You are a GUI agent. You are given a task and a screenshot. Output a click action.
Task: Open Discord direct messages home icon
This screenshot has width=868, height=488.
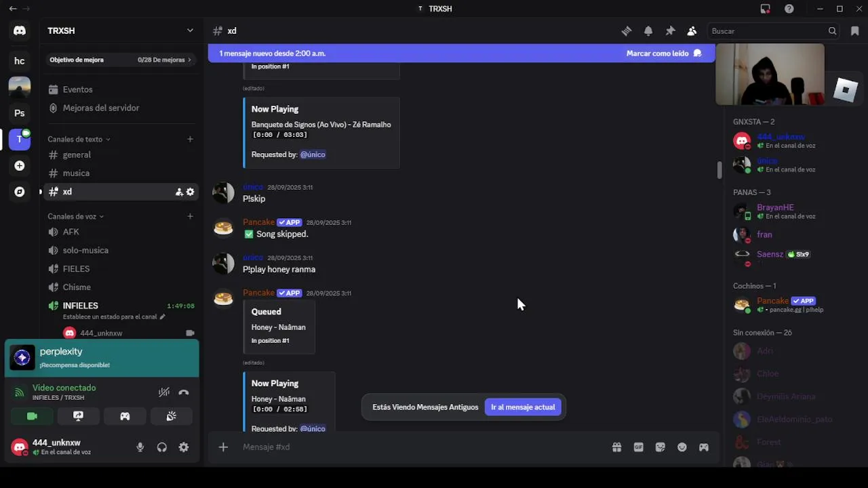(x=20, y=31)
